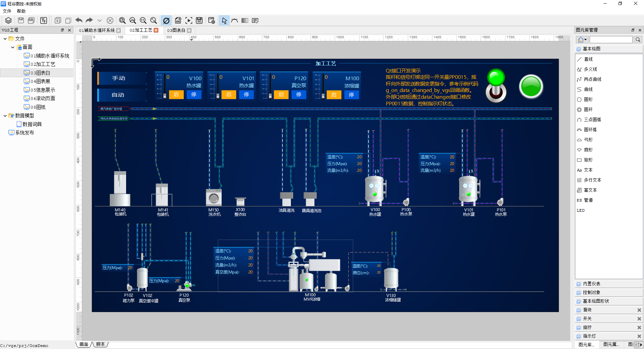Open the 帮助 menu

click(x=21, y=11)
